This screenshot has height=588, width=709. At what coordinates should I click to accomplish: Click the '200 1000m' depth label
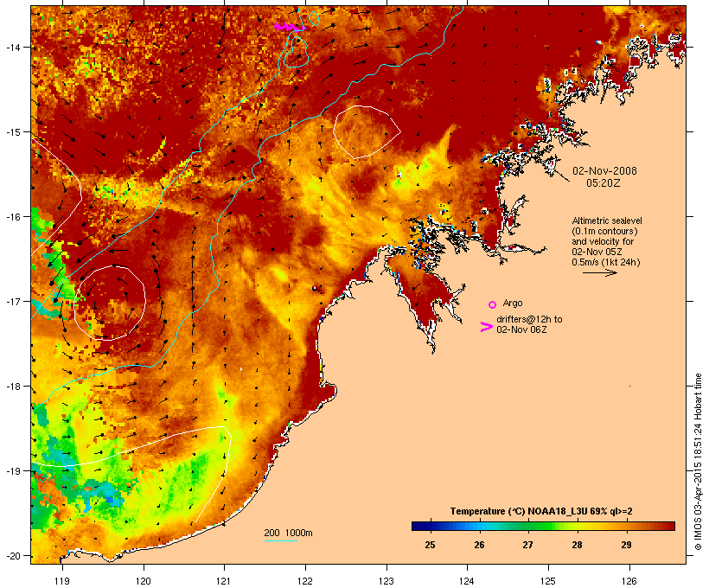tap(288, 533)
